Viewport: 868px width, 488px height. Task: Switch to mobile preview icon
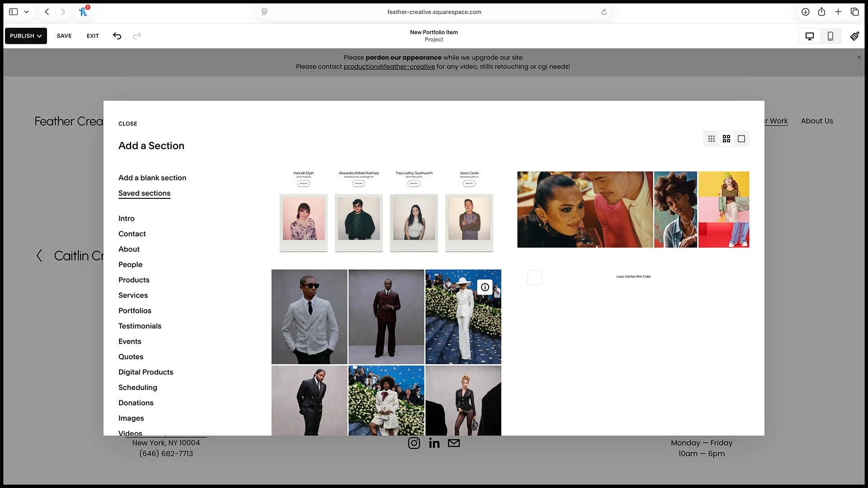coord(830,36)
